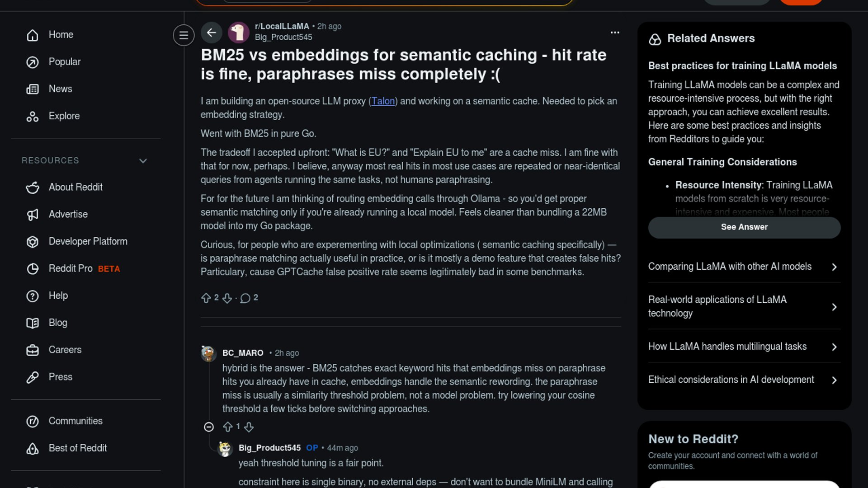Downvote BC_MARO's comment

[249, 427]
